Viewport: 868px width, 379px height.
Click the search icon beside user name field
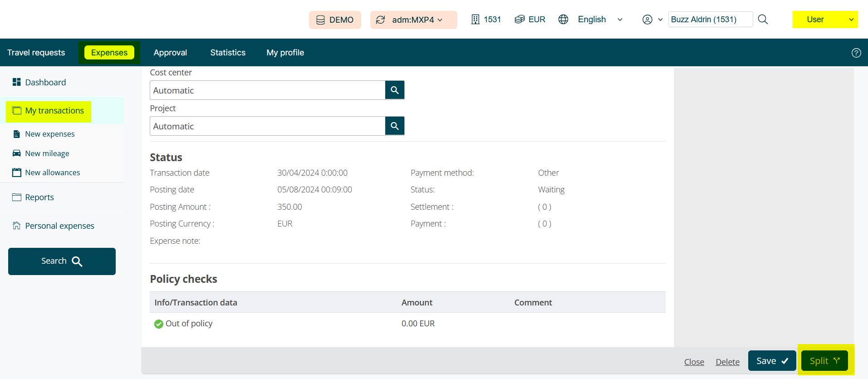coord(763,20)
